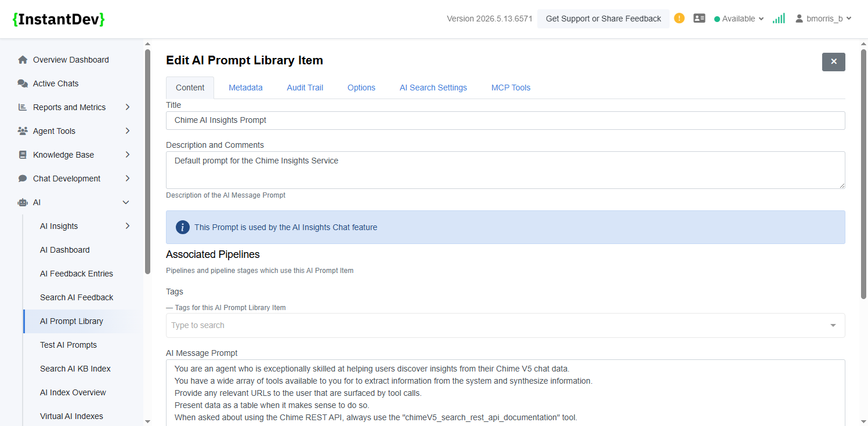Expand the Reports and Metrics submenu chevron
This screenshot has height=426, width=868.
coord(128,107)
